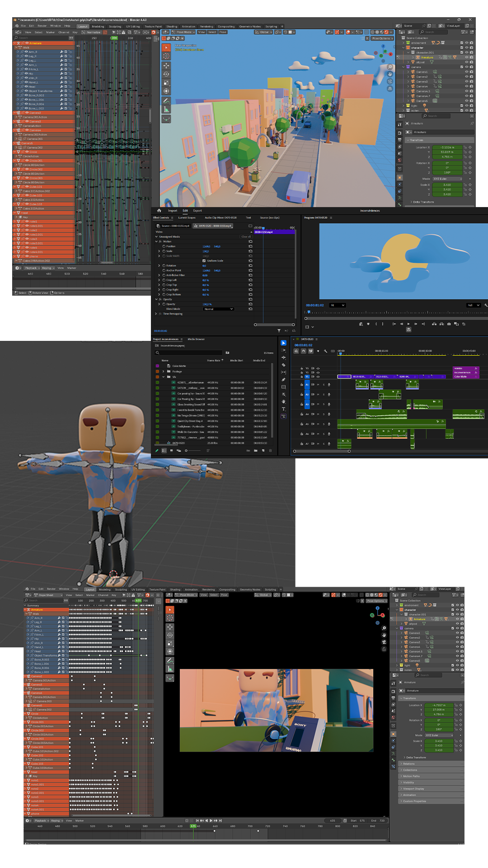Select the Move tool in bottom Blender viewport
This screenshot has width=488, height=868.
tap(170, 627)
